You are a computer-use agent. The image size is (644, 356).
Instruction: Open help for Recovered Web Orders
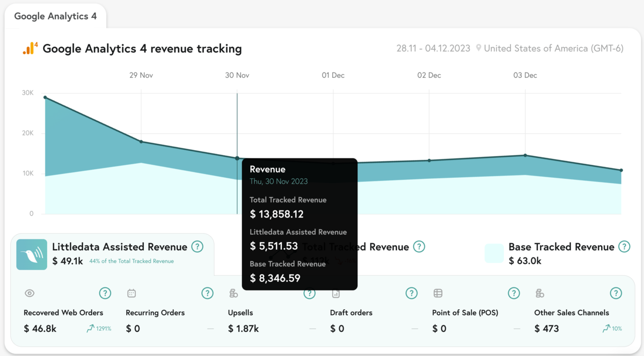(x=105, y=293)
